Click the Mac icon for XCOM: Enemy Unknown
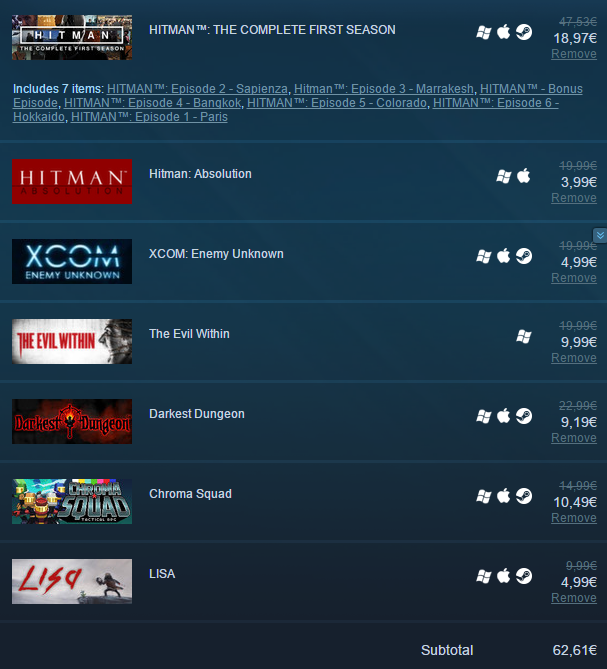Screen dimensions: 607x669 click(503, 256)
